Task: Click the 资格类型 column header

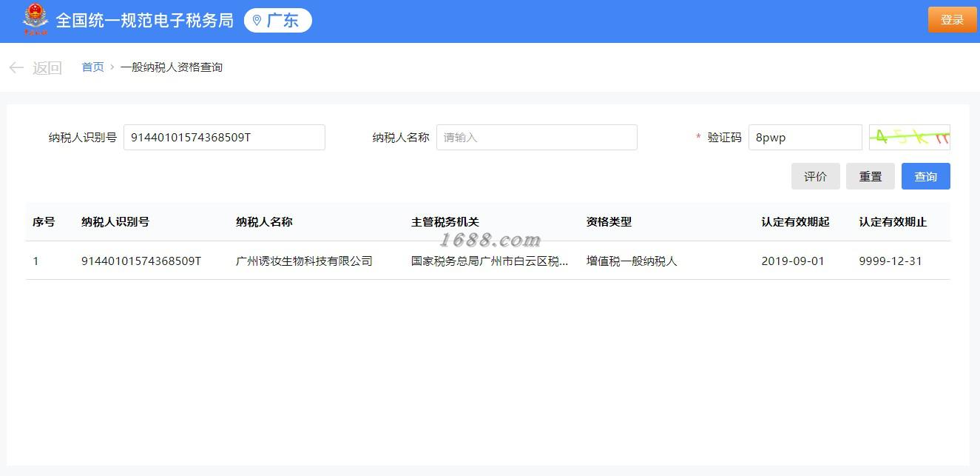Action: point(609,222)
